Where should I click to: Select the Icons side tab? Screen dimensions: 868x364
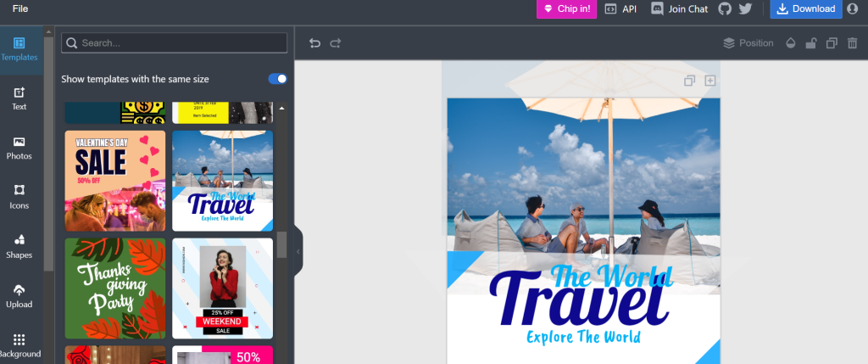click(19, 198)
